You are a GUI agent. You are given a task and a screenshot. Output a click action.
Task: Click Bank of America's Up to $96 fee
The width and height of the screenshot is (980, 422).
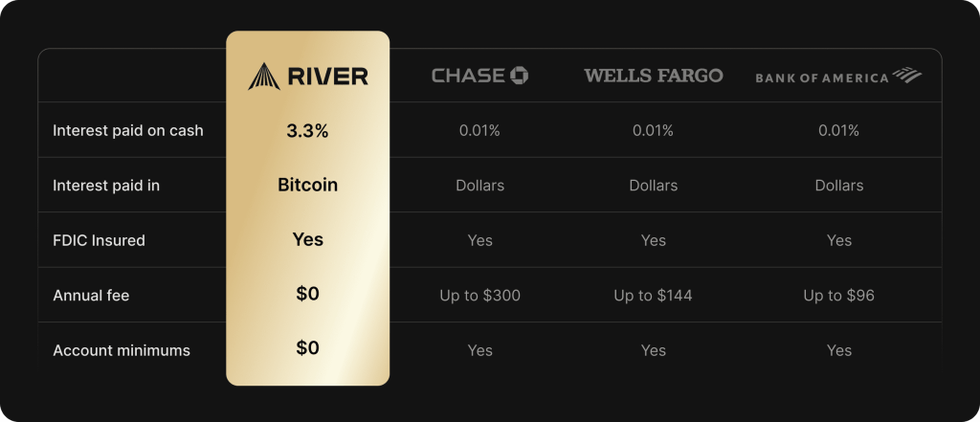(839, 296)
